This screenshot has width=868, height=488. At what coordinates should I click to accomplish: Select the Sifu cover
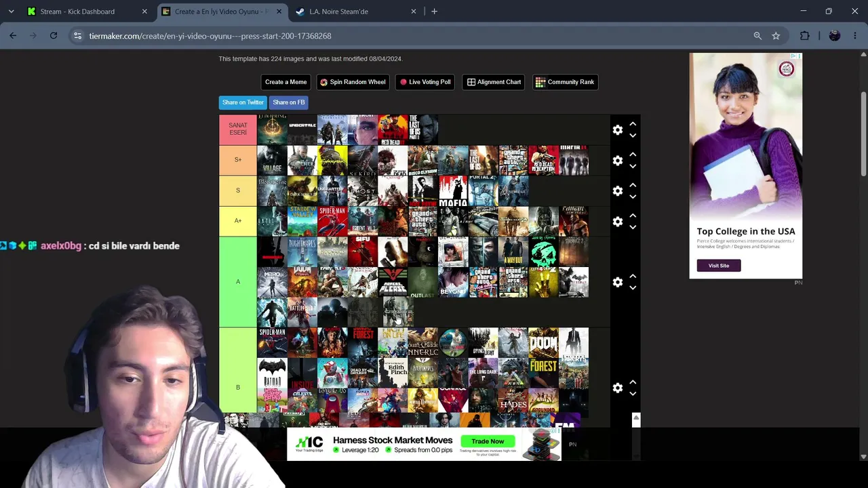tap(362, 251)
